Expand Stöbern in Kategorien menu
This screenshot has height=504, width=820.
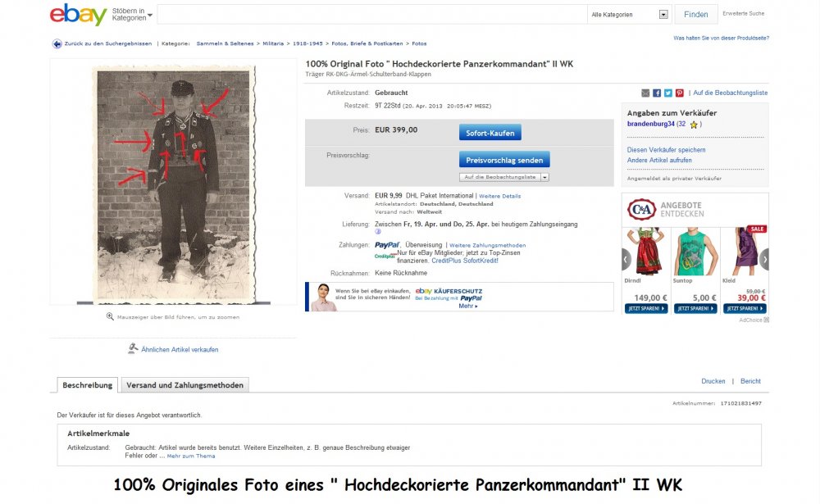coord(132,14)
